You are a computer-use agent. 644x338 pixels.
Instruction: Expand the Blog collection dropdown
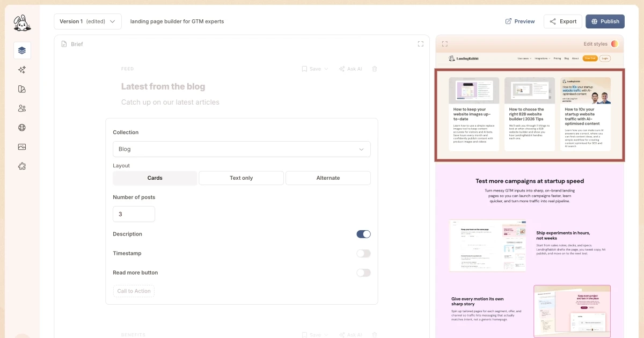(x=241, y=149)
